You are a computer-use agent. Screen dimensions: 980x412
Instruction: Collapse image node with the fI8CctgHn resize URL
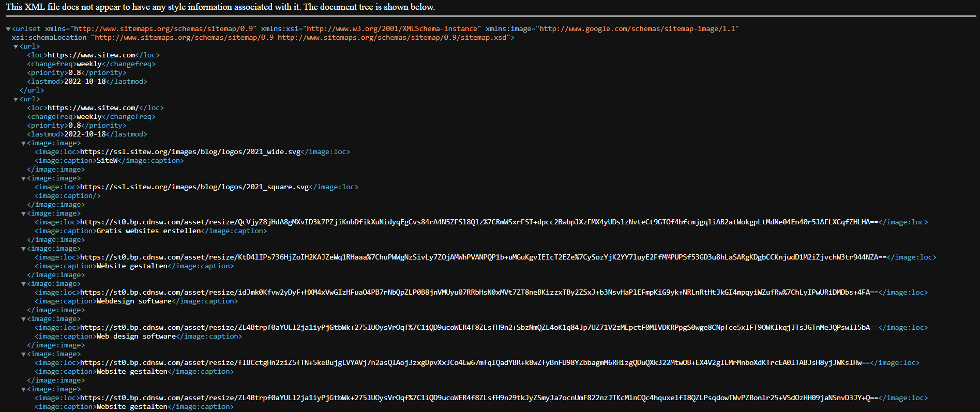click(x=23, y=354)
